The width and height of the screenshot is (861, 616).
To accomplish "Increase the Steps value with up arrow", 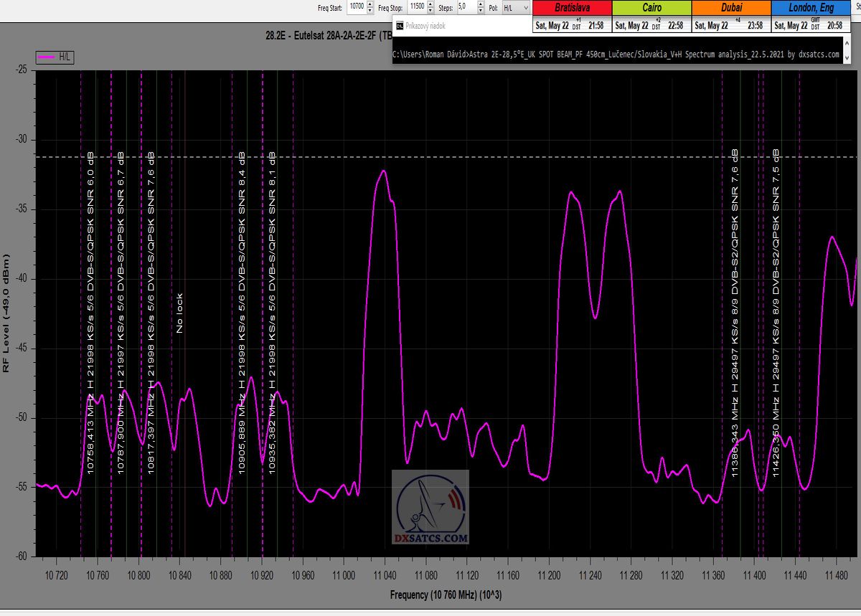I will pyautogui.click(x=481, y=4).
